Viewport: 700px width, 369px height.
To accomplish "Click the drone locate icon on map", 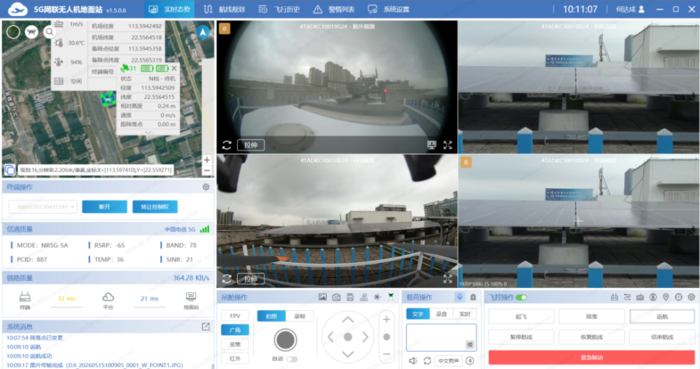I will [x=31, y=32].
